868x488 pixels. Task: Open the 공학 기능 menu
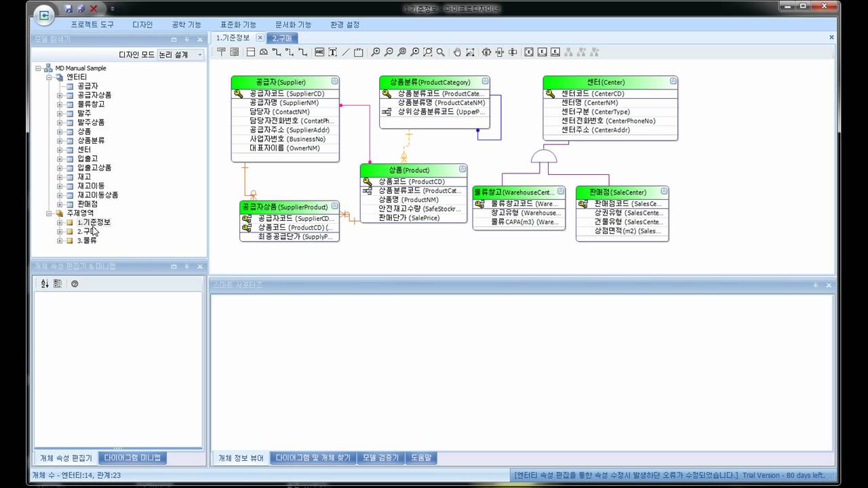[186, 24]
